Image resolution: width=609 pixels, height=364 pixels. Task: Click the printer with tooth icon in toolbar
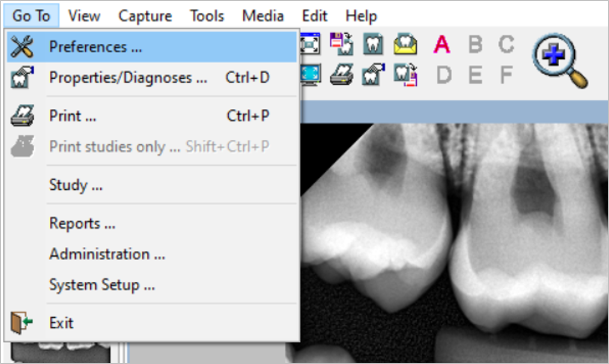pyautogui.click(x=342, y=75)
